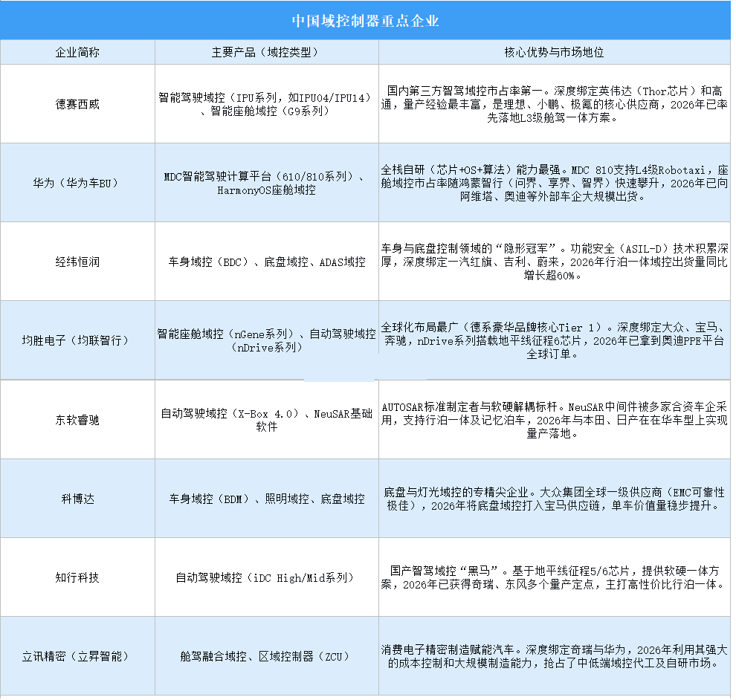Screen dimensions: 736x700
Task: Click the 主要产品（域控类型） column header
Action: click(267, 52)
